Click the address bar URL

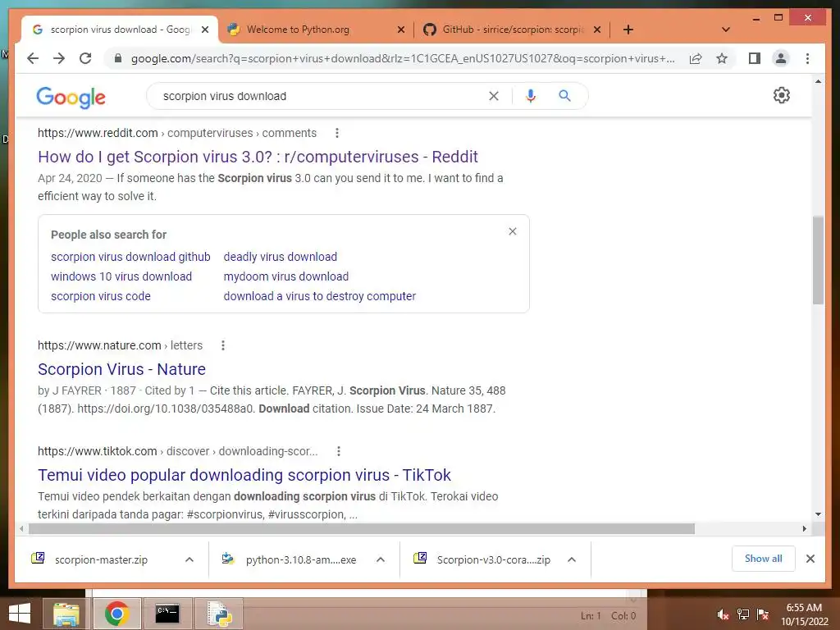[x=403, y=58]
